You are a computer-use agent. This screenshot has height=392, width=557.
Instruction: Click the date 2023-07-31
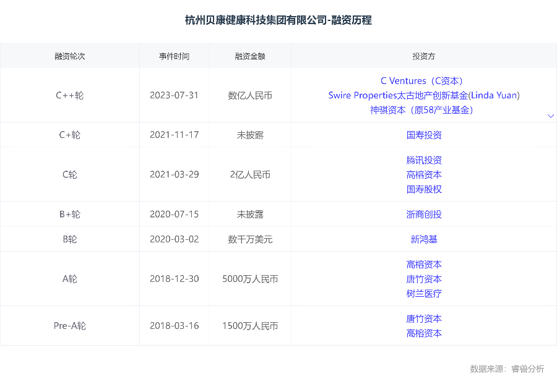[x=174, y=95]
